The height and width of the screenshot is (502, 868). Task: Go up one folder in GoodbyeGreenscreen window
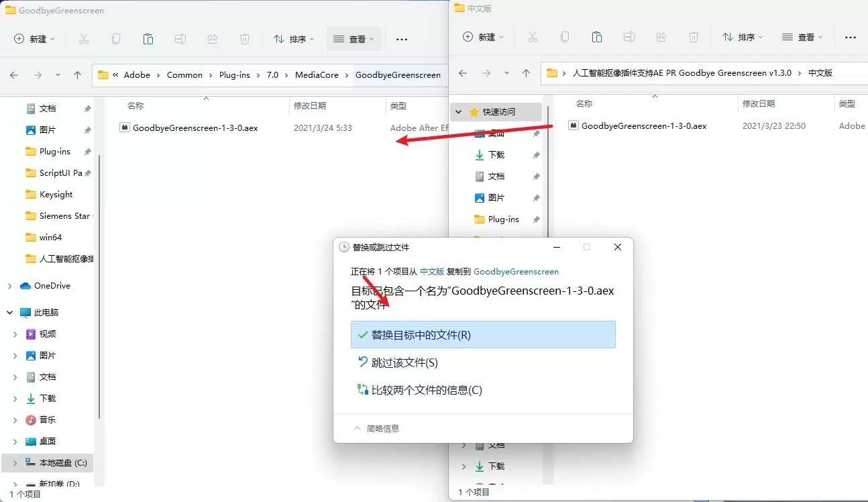pyautogui.click(x=77, y=75)
